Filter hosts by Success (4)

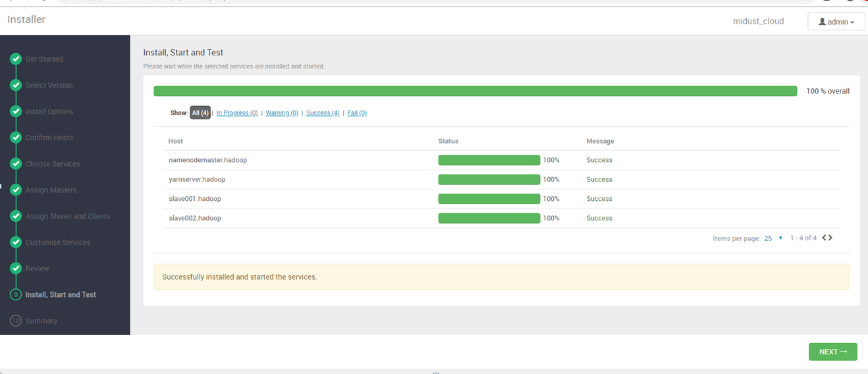point(323,113)
